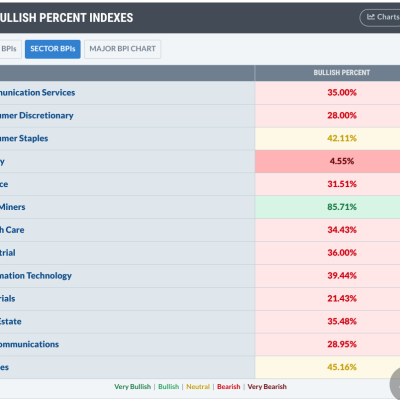Open the MAJOR BPI CHART tab
This screenshot has height=400, width=400.
[x=122, y=49]
